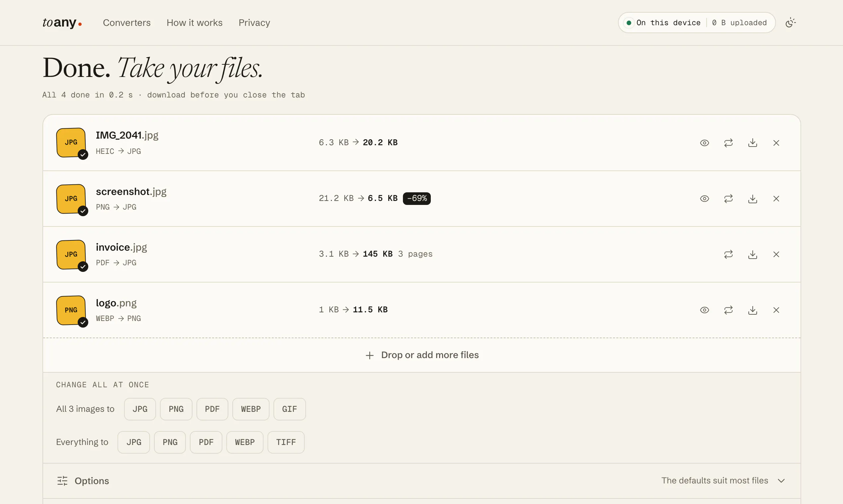The width and height of the screenshot is (843, 504).
Task: Click the Options sliders icon
Action: 62,481
